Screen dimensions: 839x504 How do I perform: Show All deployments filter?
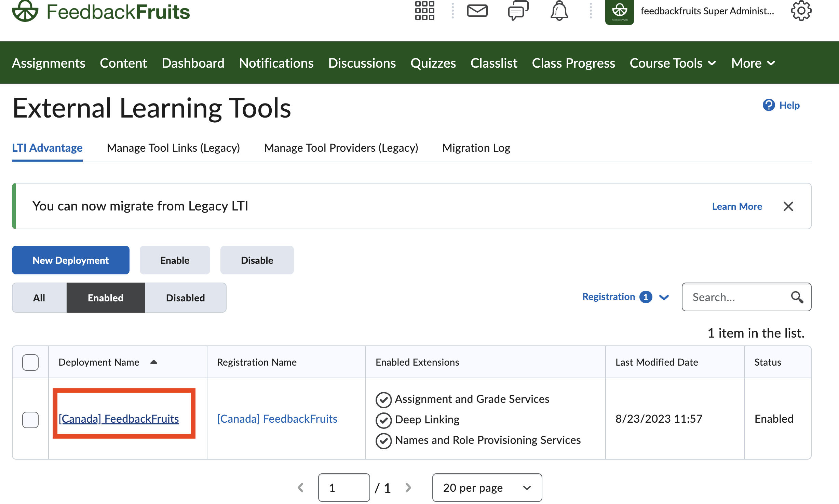pos(39,298)
